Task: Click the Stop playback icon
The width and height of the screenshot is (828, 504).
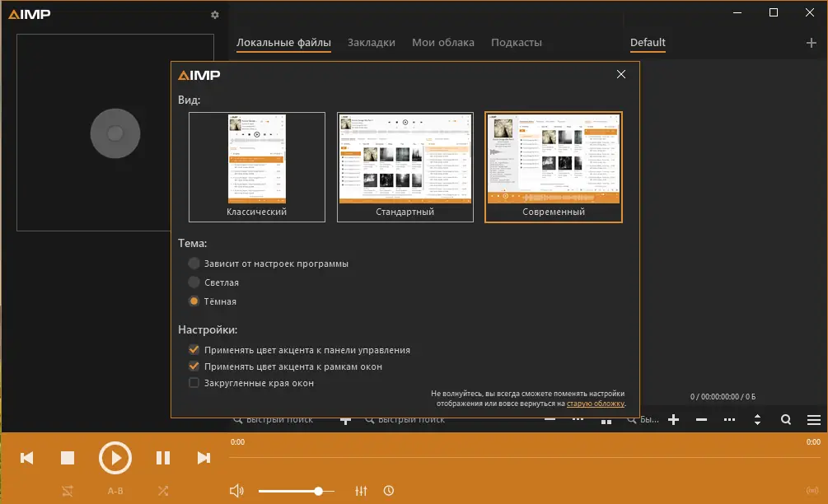Action: [x=68, y=458]
